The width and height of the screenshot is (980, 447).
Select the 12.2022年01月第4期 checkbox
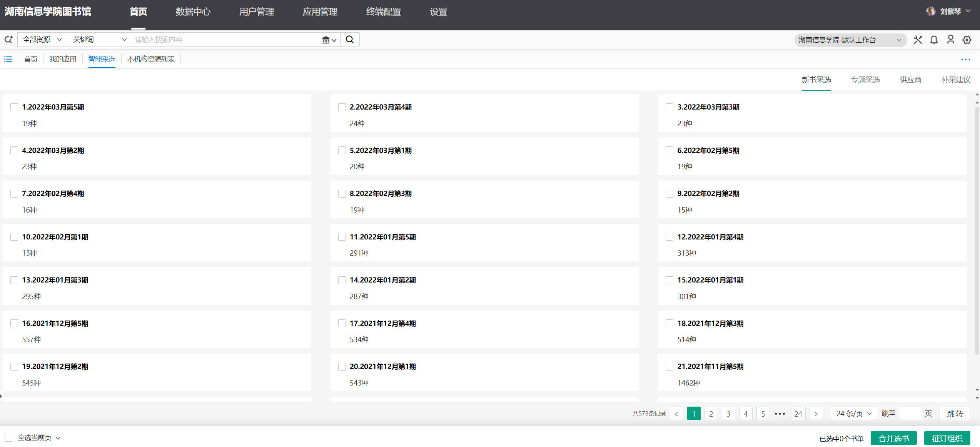(x=669, y=237)
